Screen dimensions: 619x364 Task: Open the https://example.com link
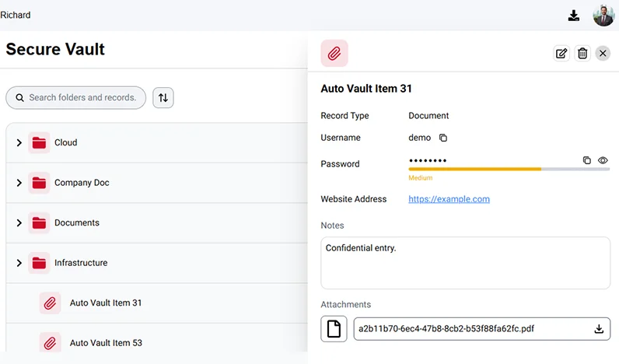449,199
